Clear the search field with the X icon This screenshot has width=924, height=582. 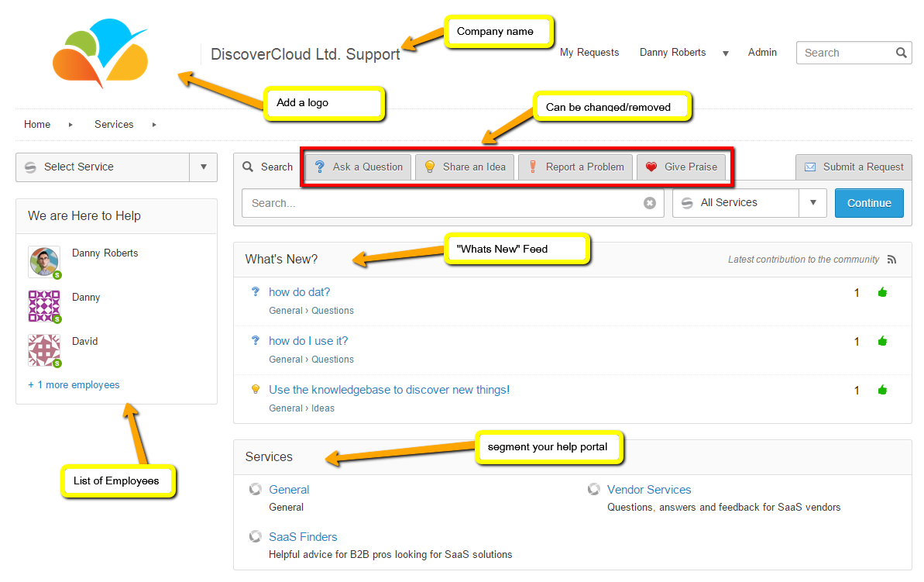coord(650,203)
